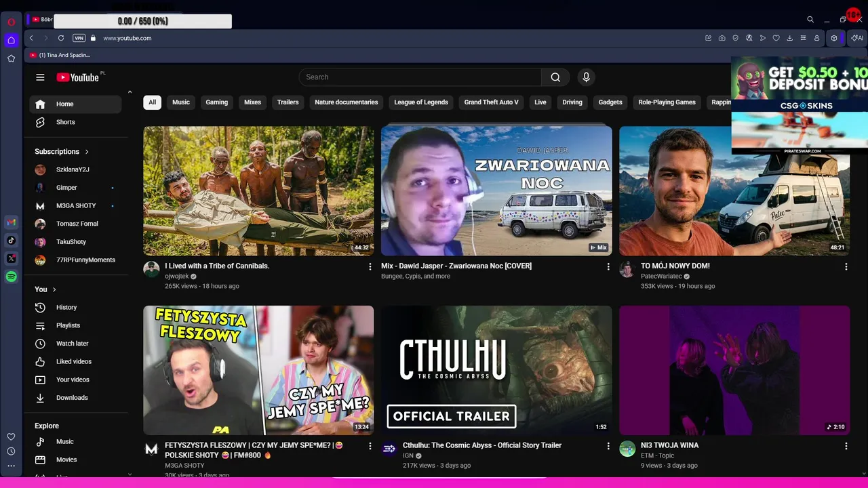Select the All filter chip
The height and width of the screenshot is (488, 868).
coord(152,102)
